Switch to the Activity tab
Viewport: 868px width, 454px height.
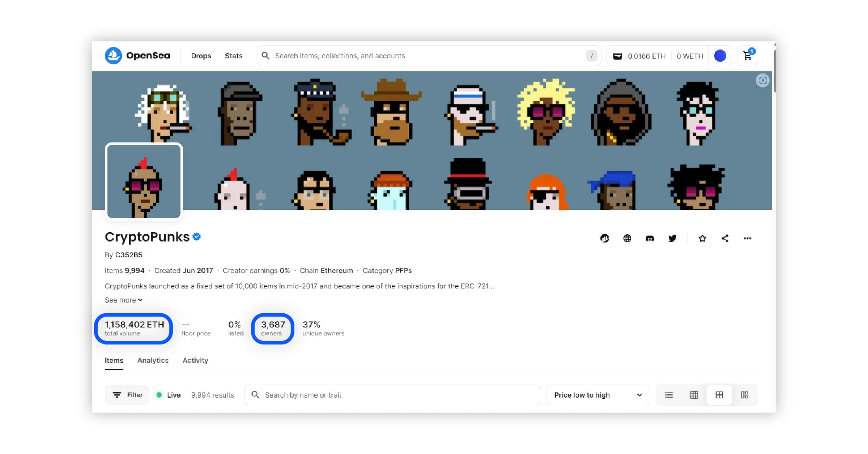pyautogui.click(x=195, y=360)
